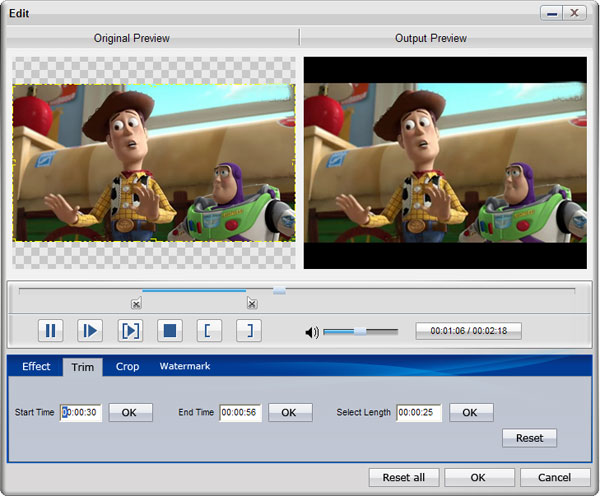Select the trim end marker
Image resolution: width=600 pixels, height=496 pixels.
(252, 303)
